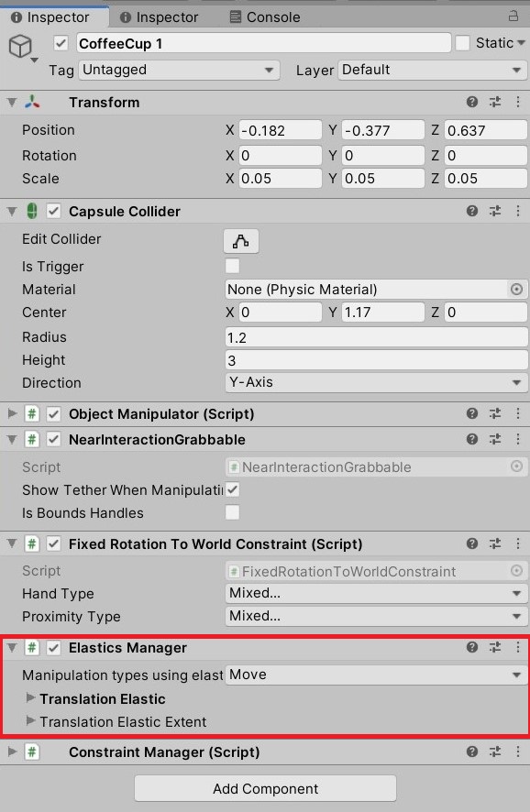530x812 pixels.
Task: Disable Object Manipulator script checkbox
Action: tap(53, 413)
